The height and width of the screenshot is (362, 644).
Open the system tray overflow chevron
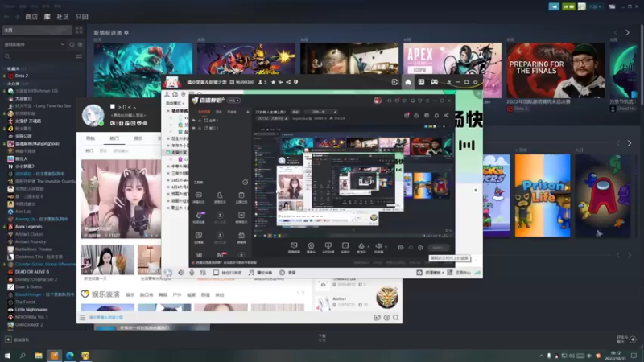click(x=541, y=356)
